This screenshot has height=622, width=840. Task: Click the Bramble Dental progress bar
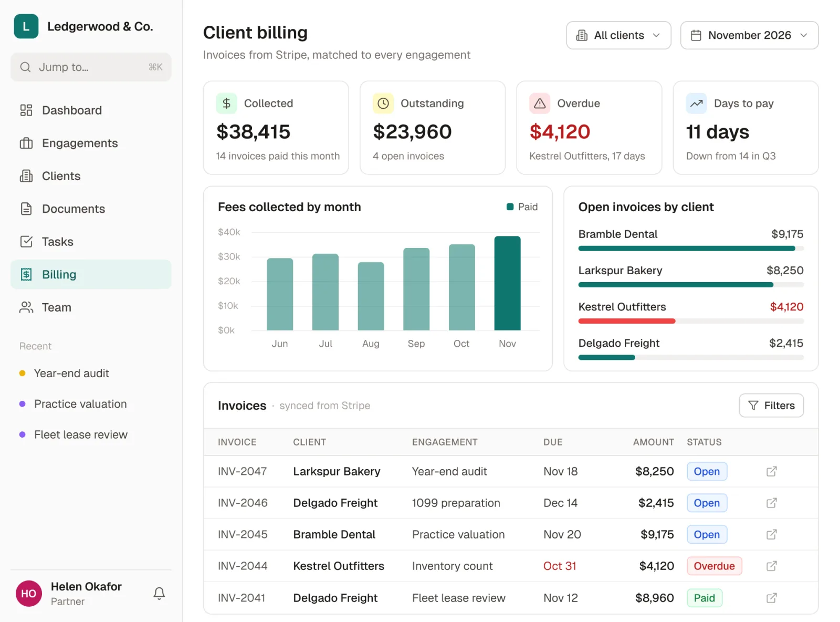691,248
